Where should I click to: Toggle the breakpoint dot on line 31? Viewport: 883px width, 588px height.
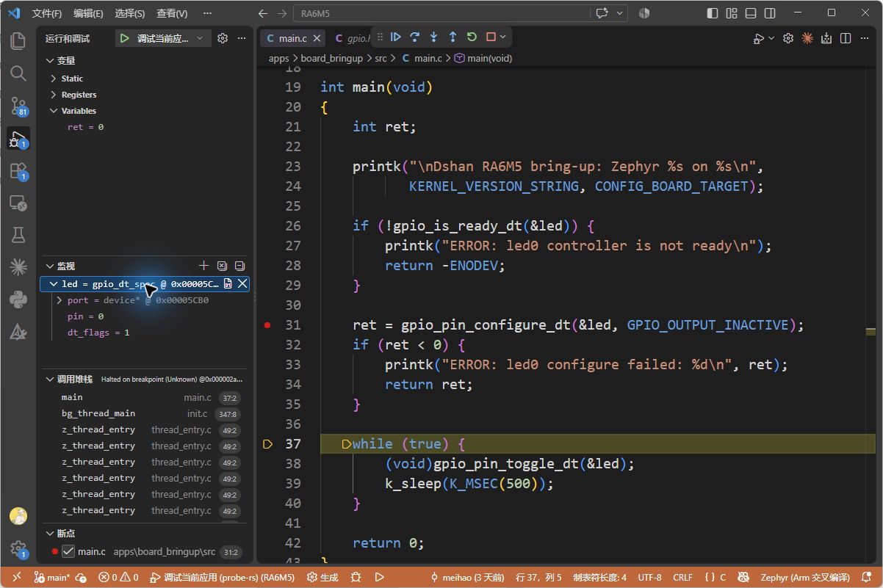267,324
